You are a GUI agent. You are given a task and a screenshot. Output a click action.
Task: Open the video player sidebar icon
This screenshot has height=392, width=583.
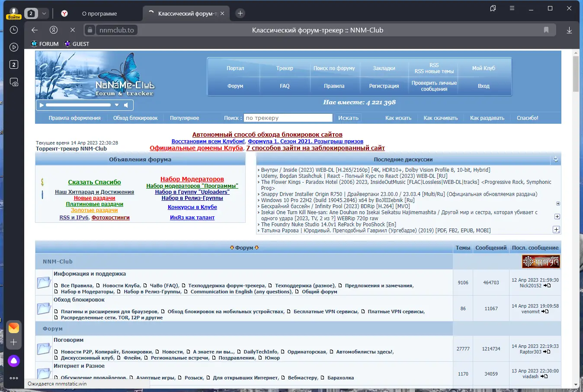pos(14,47)
